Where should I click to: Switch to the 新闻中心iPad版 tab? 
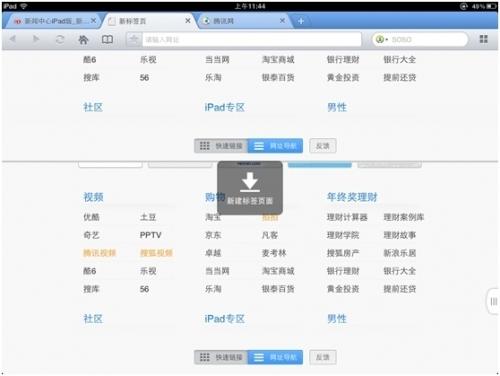tap(52, 21)
